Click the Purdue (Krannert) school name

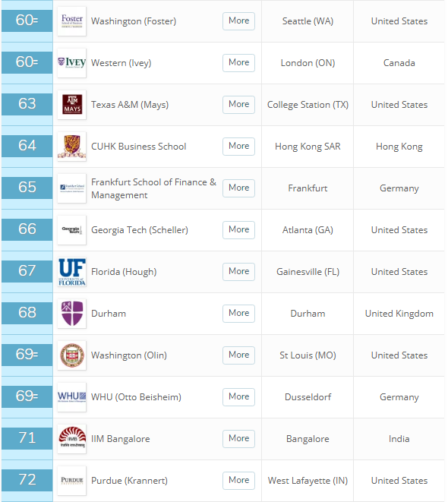[x=129, y=481]
